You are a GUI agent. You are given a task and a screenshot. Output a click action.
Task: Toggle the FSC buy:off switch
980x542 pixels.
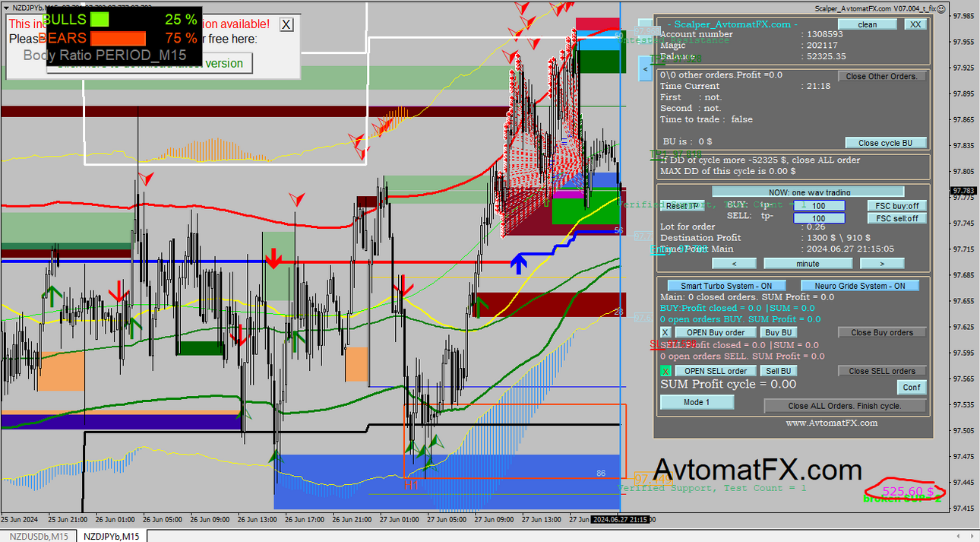(x=897, y=206)
